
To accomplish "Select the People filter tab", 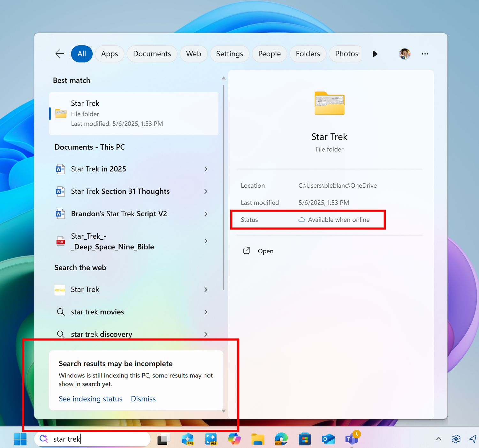I will click(269, 54).
